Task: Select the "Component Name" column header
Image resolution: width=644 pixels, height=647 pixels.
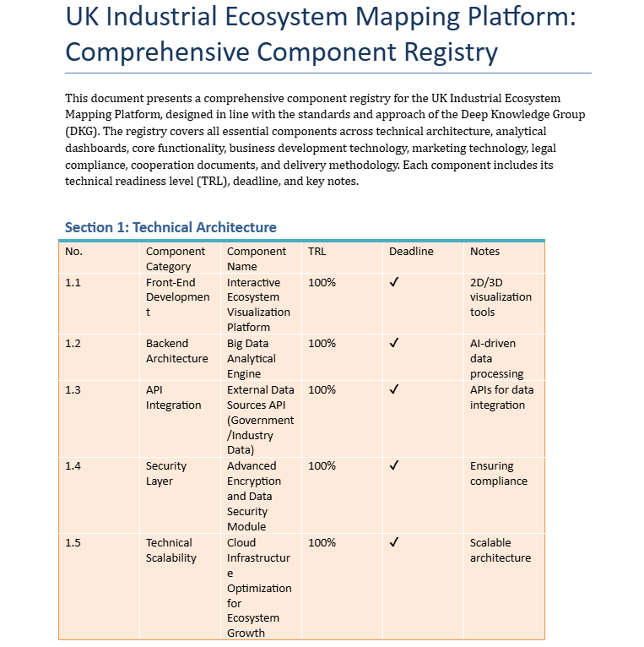Action: tap(256, 258)
